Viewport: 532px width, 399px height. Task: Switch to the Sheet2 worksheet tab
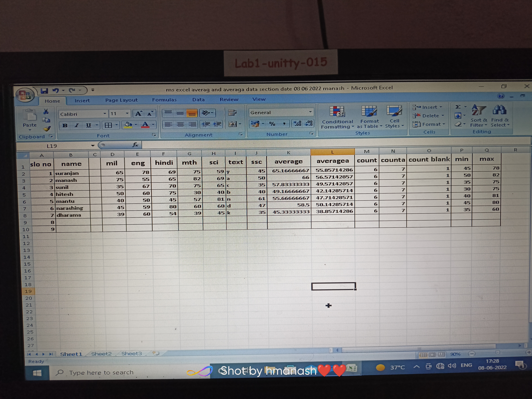101,354
